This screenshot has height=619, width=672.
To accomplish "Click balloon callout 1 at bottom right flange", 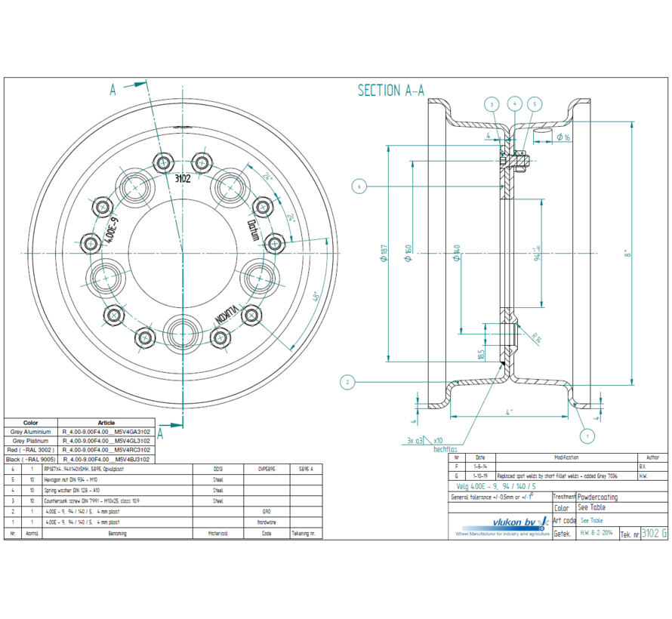I will pos(586,436).
